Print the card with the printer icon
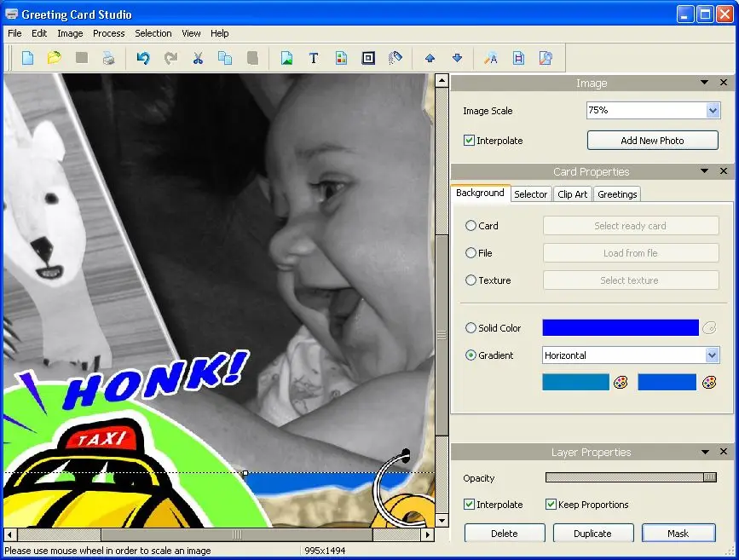Image resolution: width=739 pixels, height=560 pixels. (x=109, y=58)
